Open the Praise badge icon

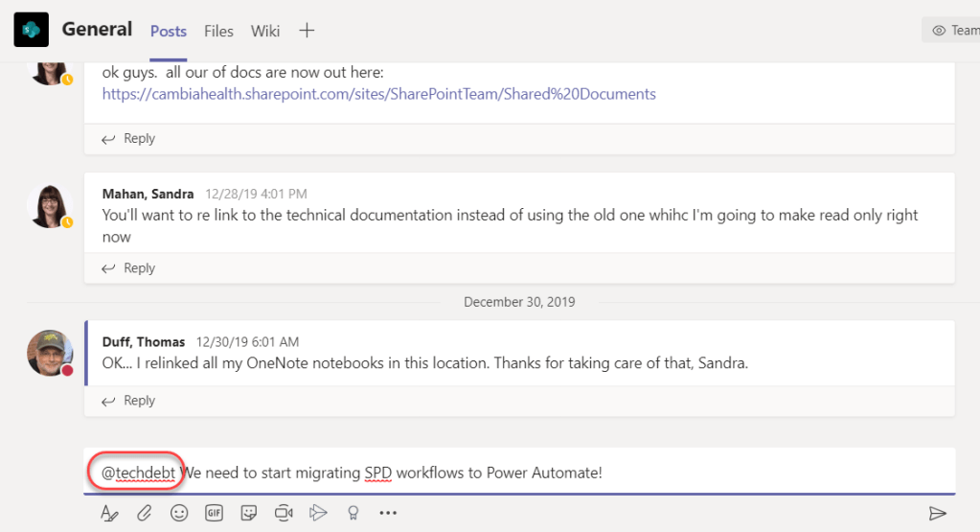click(x=353, y=513)
